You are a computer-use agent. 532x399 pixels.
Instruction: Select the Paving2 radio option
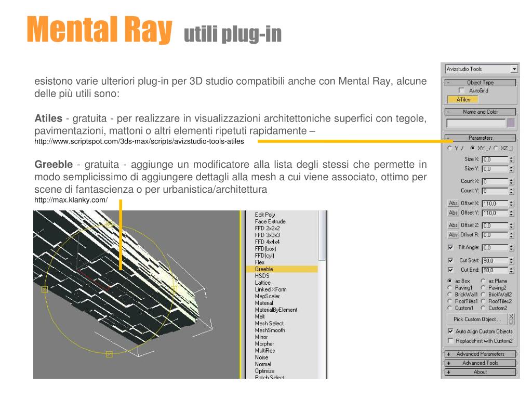click(x=483, y=288)
